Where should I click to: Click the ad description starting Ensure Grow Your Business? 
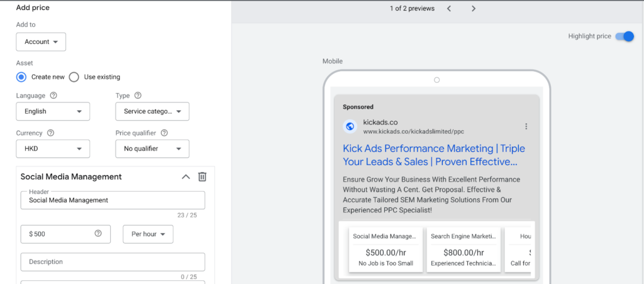tap(431, 195)
